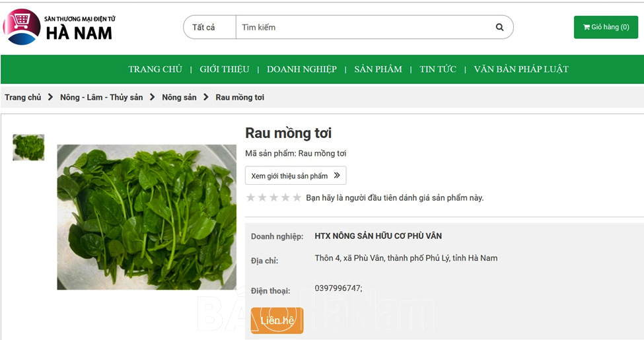The height and width of the screenshot is (340, 644).
Task: Open the Tin tức menu item
Action: pos(438,69)
